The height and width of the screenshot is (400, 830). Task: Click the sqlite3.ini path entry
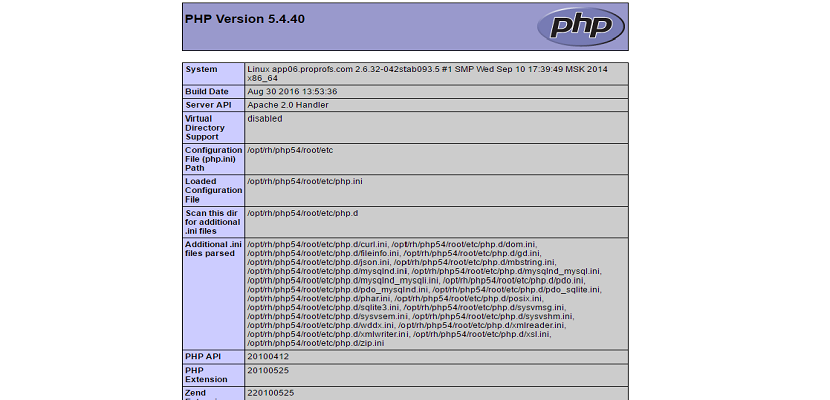tap(323, 307)
